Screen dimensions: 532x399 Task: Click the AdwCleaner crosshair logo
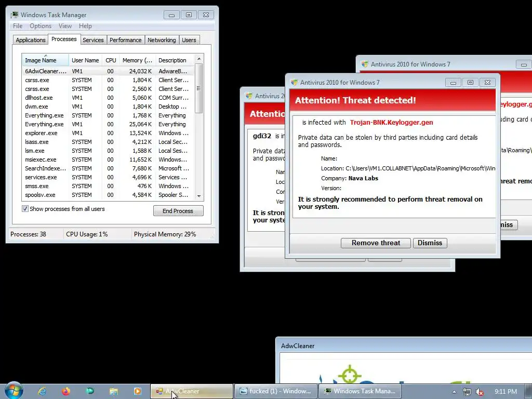(x=350, y=375)
